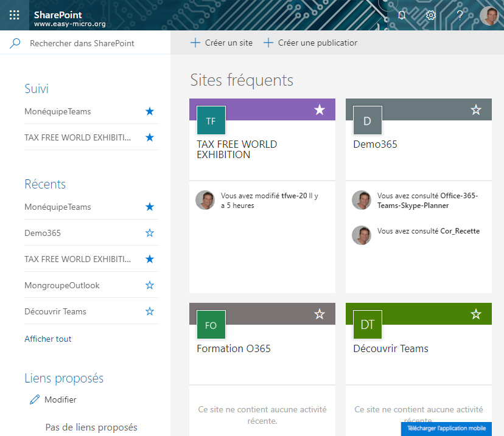Open the Office-365-Teams-Skype-Planner activity

pos(427,200)
